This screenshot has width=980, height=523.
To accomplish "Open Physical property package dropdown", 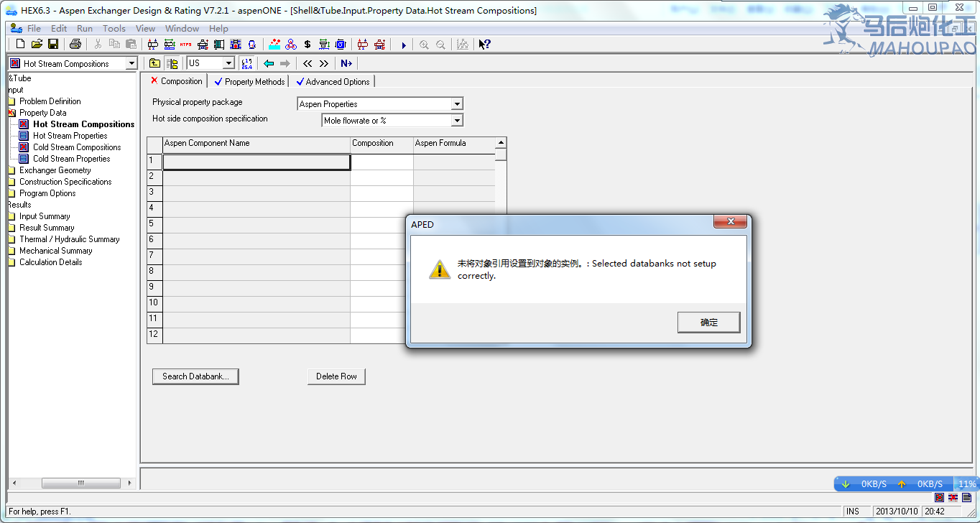I will click(457, 104).
